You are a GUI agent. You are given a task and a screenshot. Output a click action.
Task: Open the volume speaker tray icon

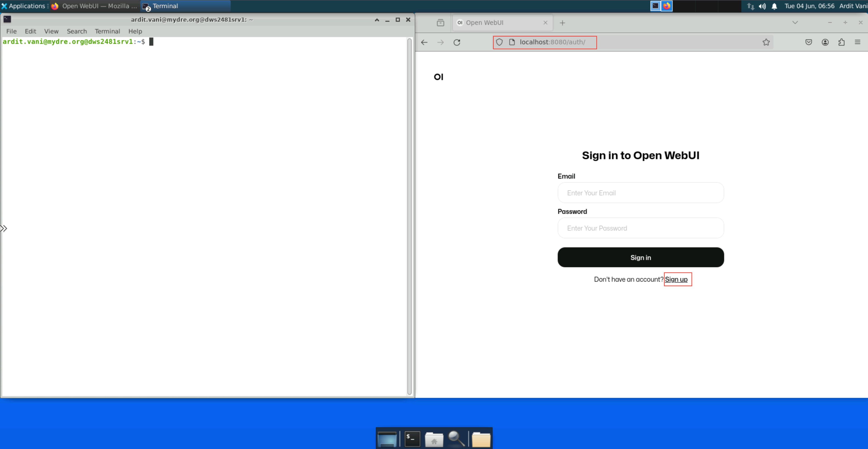coord(762,6)
